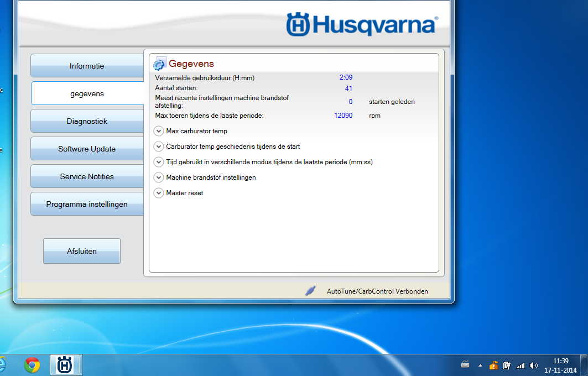Open the Informatie section
This screenshot has height=376, width=588.
click(x=87, y=66)
